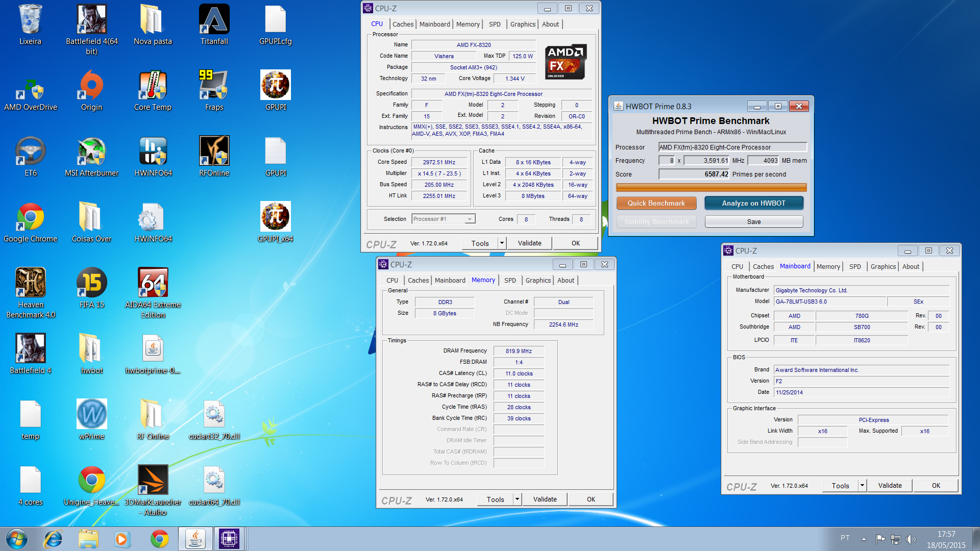Open the Windows Start menu orb

17,539
